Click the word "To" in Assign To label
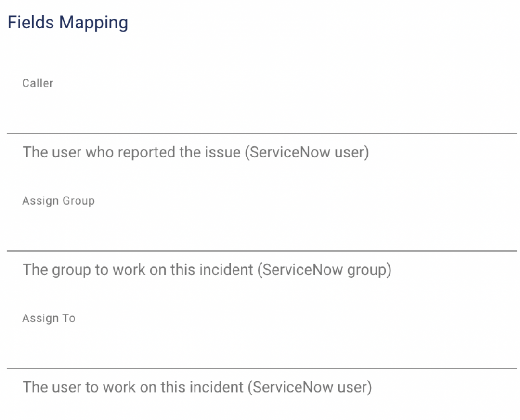The image size is (520, 420). pyautogui.click(x=69, y=318)
